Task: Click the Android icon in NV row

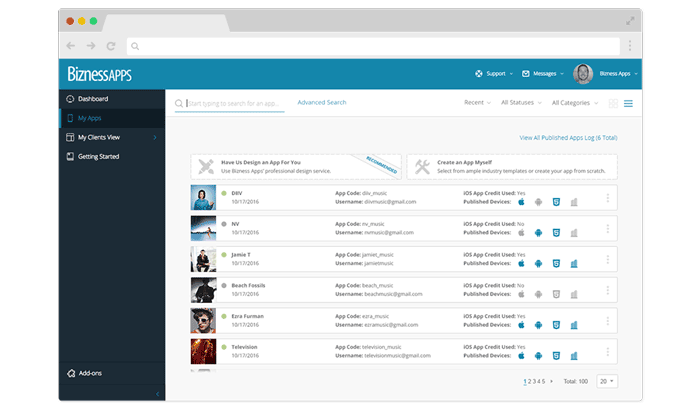Action: point(538,233)
